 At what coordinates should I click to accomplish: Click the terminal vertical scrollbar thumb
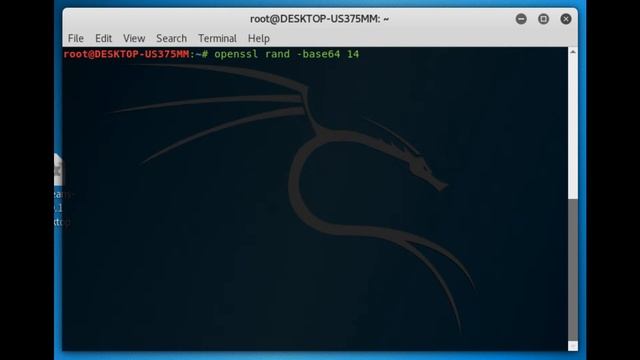[x=573, y=270]
